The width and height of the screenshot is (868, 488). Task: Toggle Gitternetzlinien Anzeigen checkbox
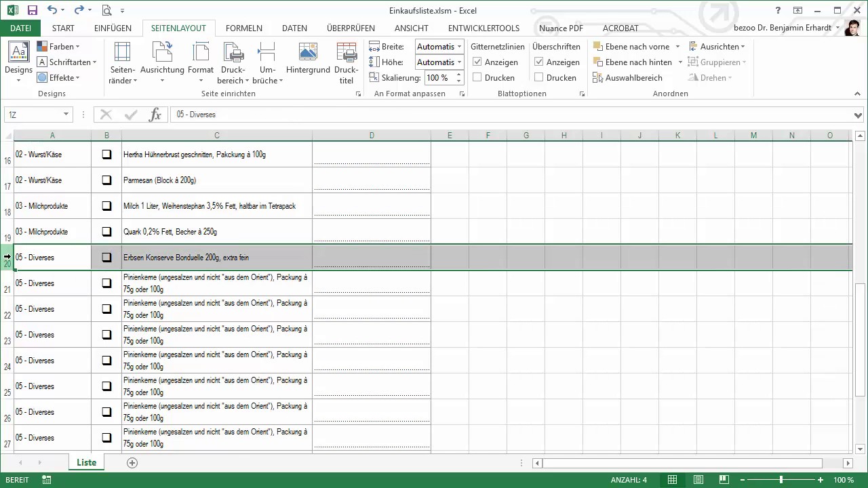click(477, 62)
